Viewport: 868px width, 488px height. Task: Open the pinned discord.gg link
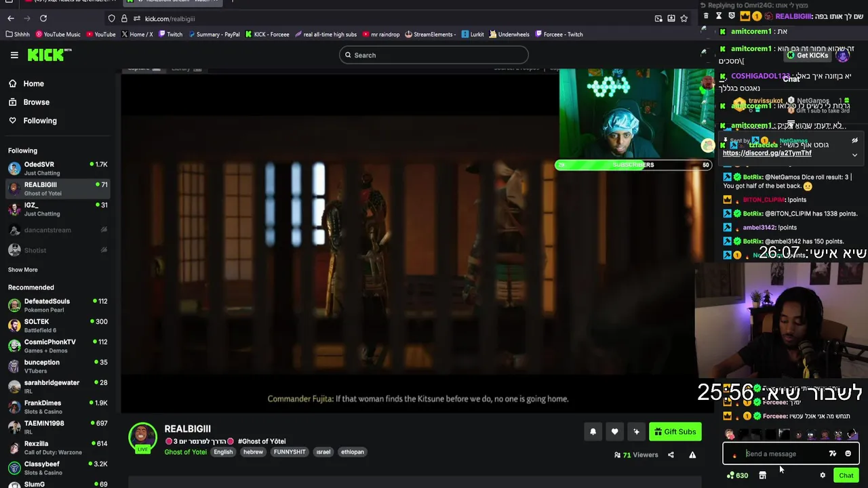click(767, 153)
